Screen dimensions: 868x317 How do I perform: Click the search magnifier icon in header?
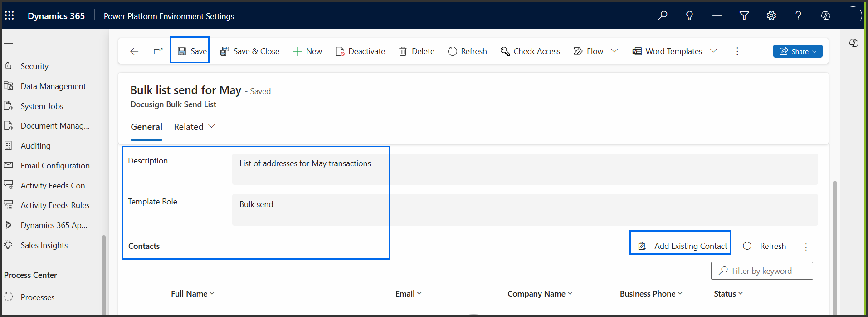pyautogui.click(x=663, y=15)
